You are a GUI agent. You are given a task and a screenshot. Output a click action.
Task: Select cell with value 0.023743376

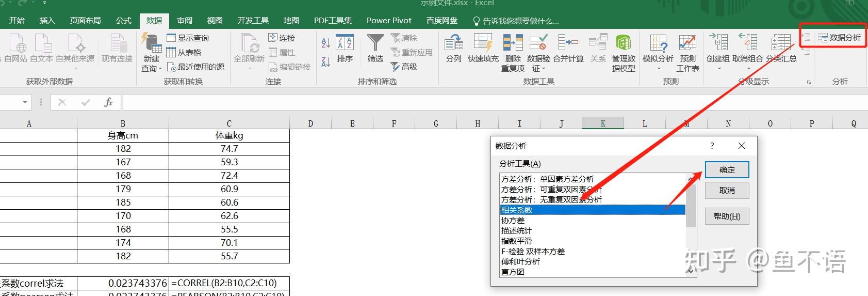[x=123, y=283]
